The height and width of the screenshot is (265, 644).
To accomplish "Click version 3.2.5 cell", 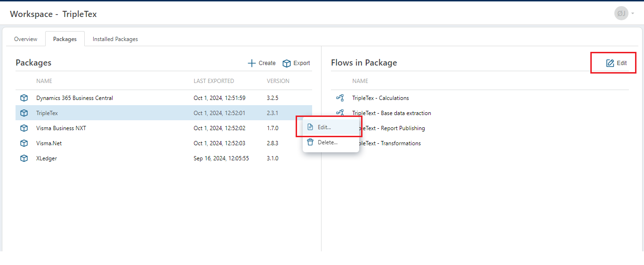I will tap(273, 98).
